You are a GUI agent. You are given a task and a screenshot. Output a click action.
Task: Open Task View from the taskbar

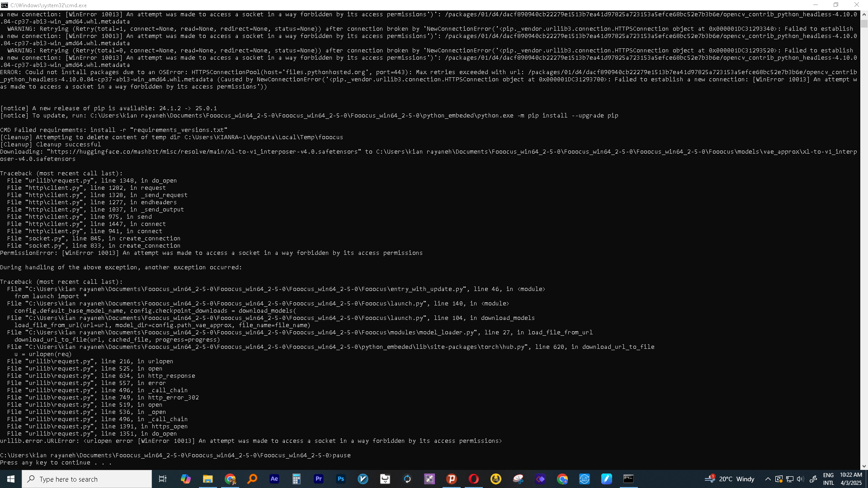(x=163, y=479)
